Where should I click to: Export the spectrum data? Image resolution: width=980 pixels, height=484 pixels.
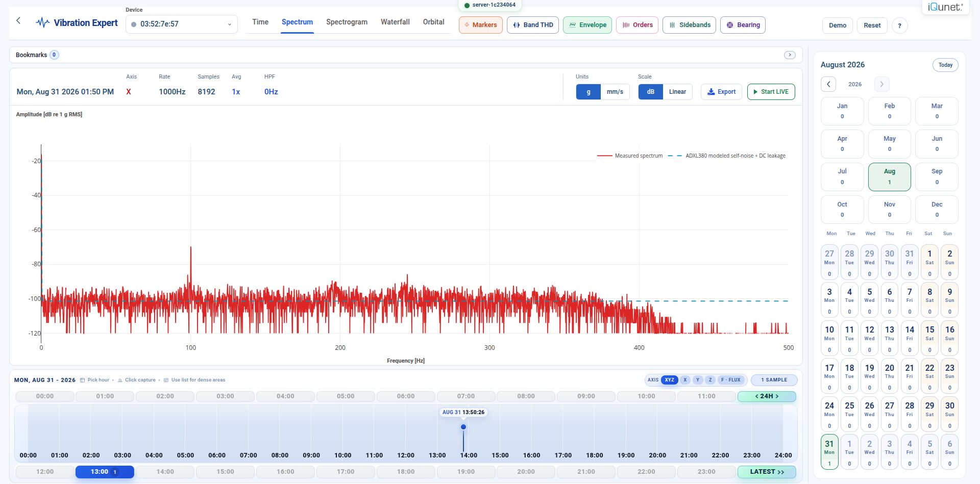(x=721, y=92)
